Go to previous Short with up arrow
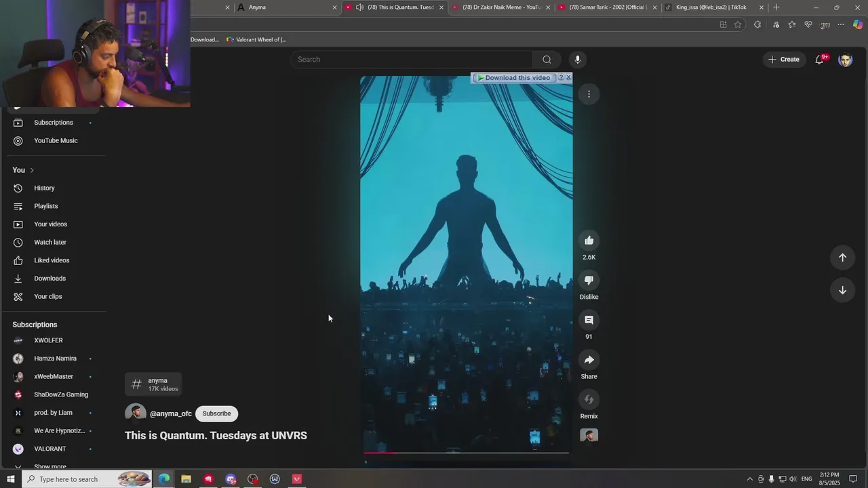The width and height of the screenshot is (868, 488). 842,258
